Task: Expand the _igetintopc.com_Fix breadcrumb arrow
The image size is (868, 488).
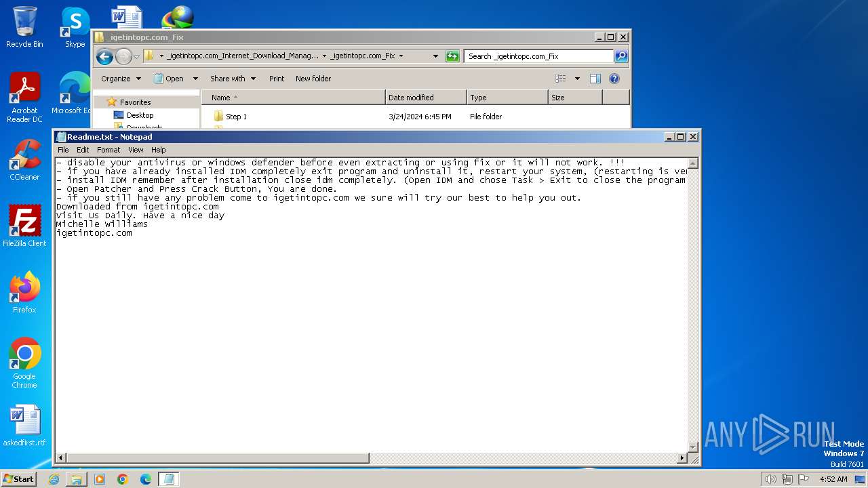Action: point(401,56)
